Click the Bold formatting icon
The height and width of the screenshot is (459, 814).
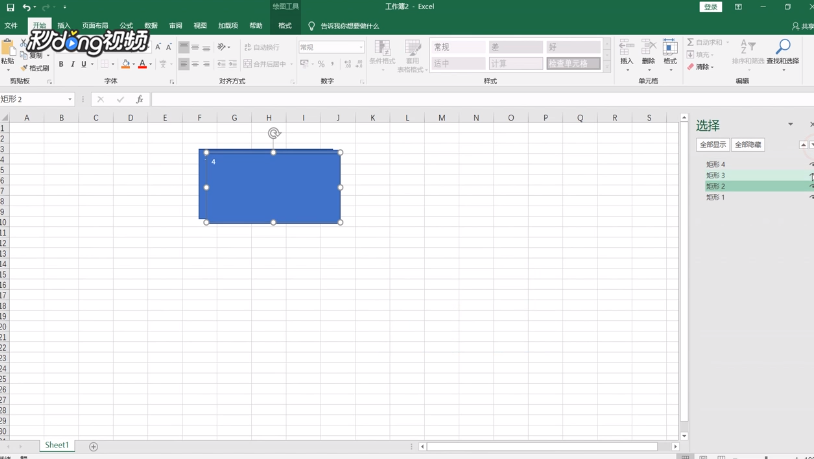click(61, 64)
